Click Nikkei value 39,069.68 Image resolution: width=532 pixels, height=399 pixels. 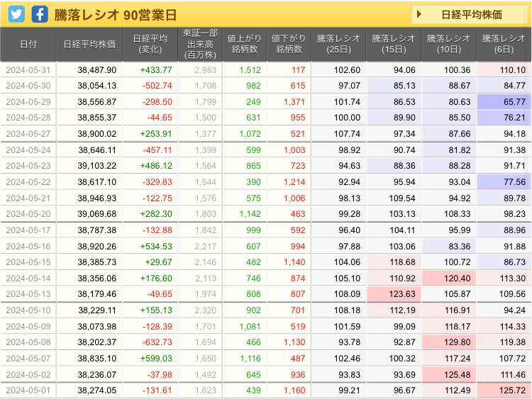point(97,214)
